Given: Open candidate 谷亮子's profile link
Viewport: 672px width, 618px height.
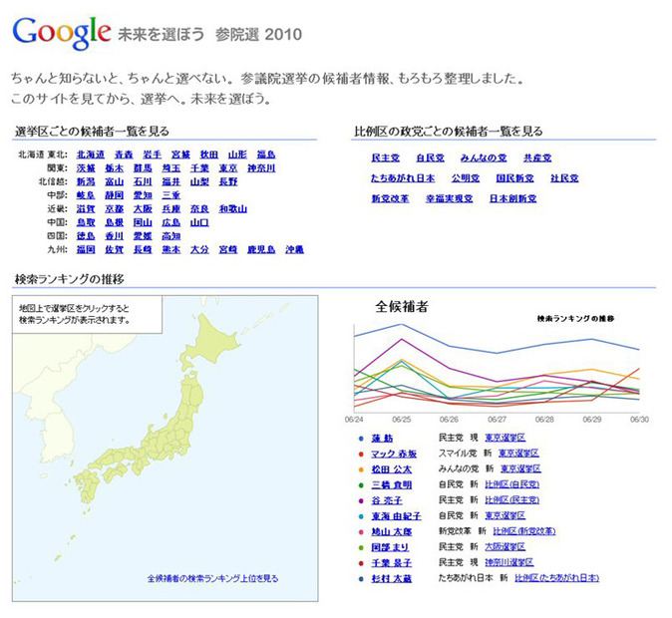Looking at the screenshot, I should point(387,500).
